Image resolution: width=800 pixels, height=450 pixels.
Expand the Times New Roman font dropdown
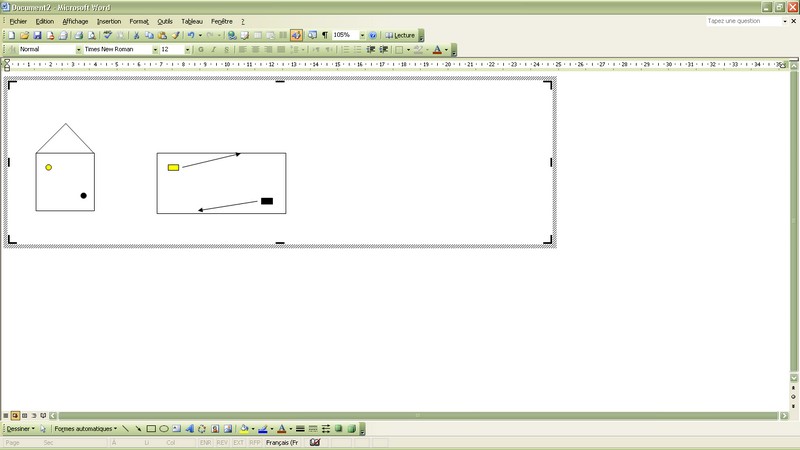(155, 49)
